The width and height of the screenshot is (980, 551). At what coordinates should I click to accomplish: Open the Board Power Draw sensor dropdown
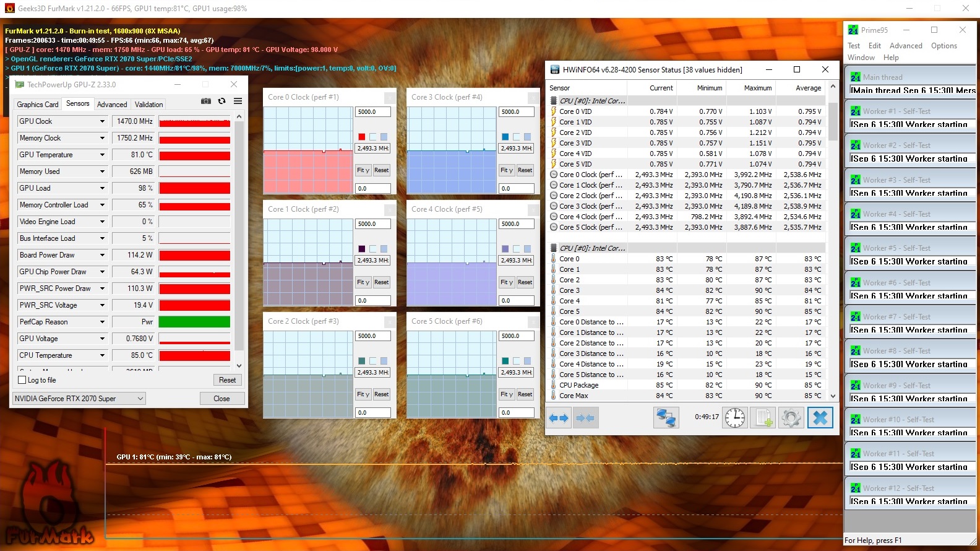(102, 255)
